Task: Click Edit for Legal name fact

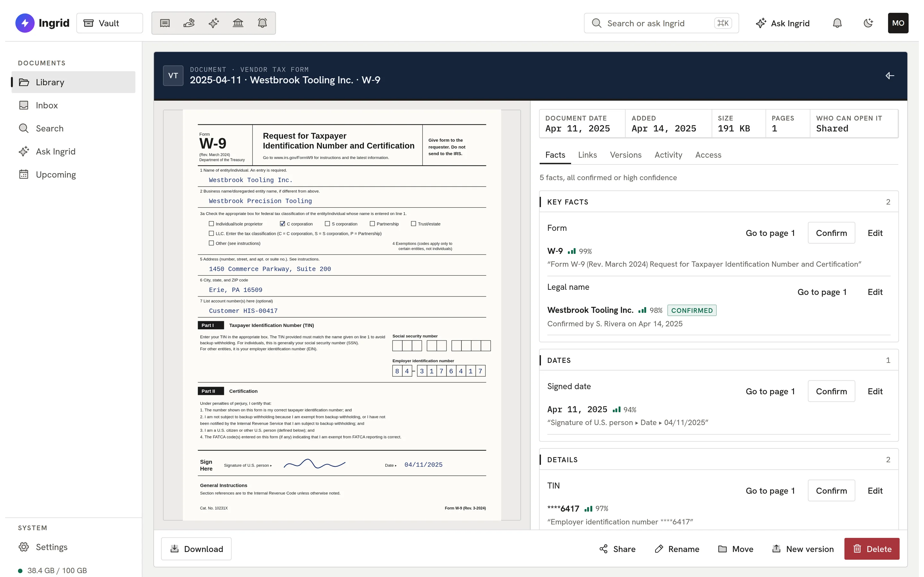Action: (x=875, y=292)
